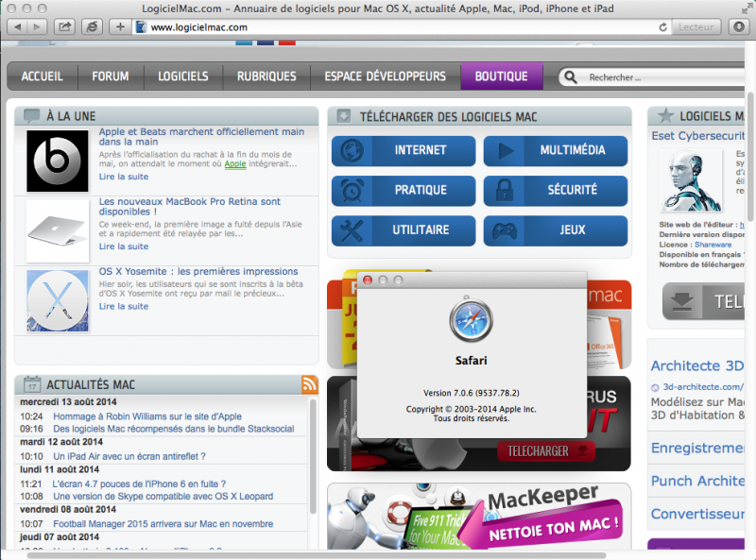Open Hommage à Robin Williams news item
The height and width of the screenshot is (560, 756).
[x=147, y=416]
